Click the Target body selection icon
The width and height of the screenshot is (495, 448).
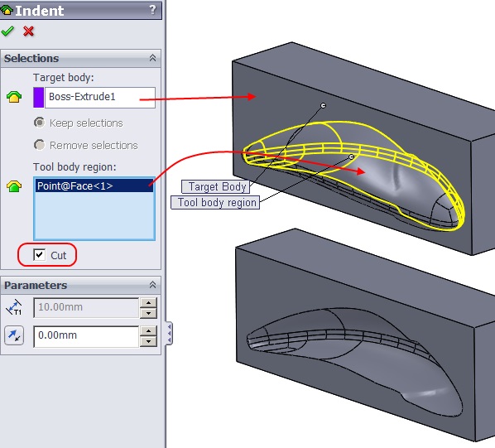(14, 97)
